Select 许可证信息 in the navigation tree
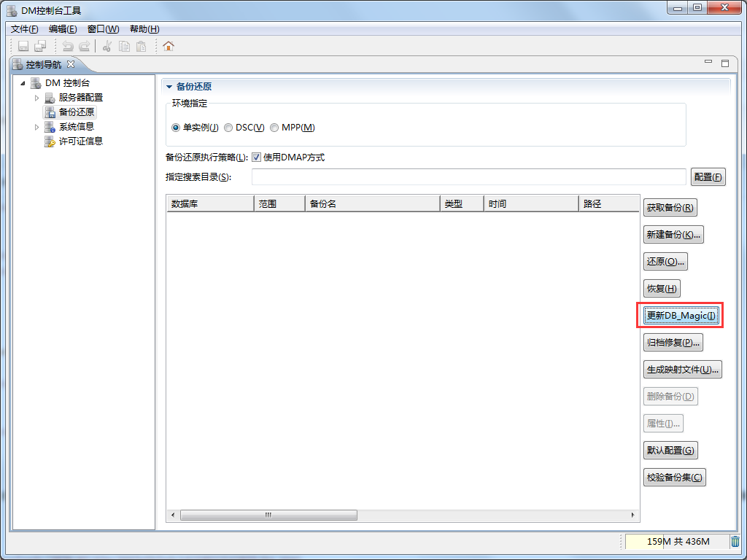 80,141
